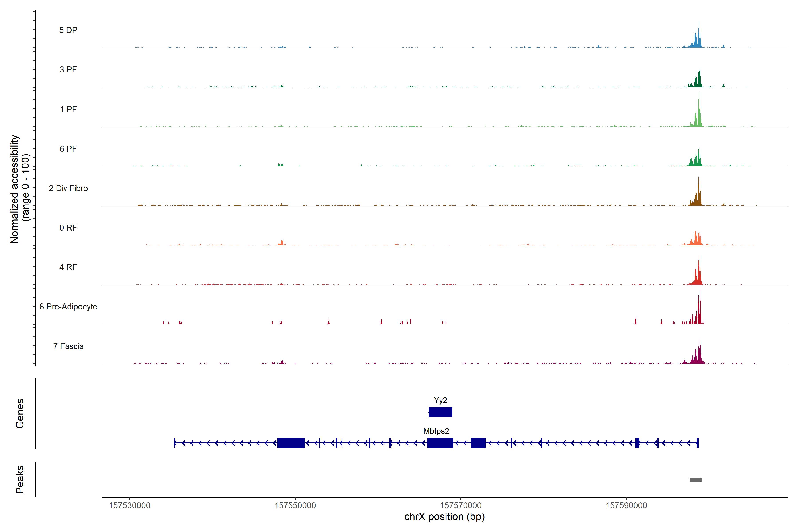Click the 6 PF track label
This screenshot has height=532, width=798.
pos(68,149)
